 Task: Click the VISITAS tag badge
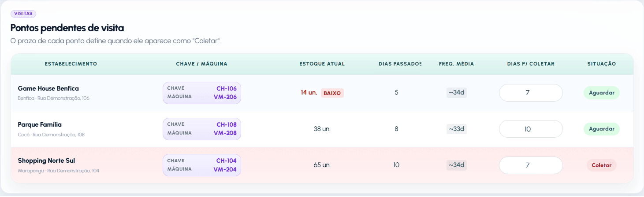point(23,14)
